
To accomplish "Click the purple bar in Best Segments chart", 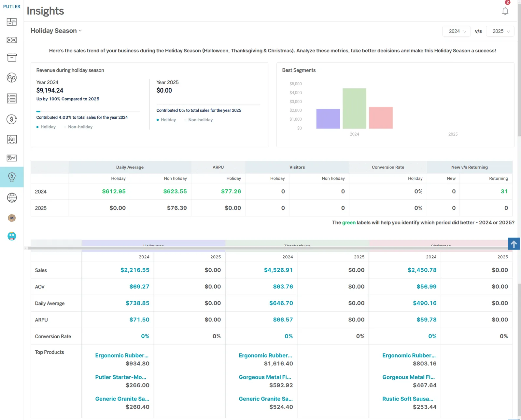I will click(x=328, y=119).
